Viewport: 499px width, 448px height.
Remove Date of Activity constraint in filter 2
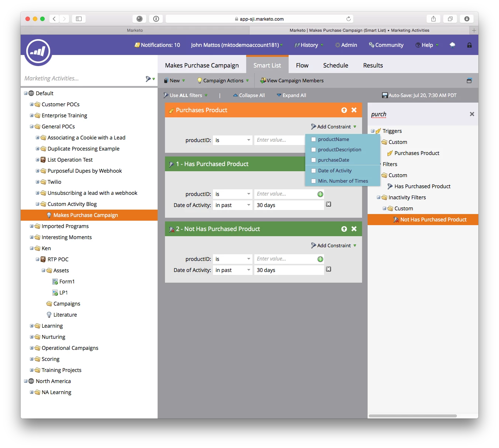coord(328,269)
